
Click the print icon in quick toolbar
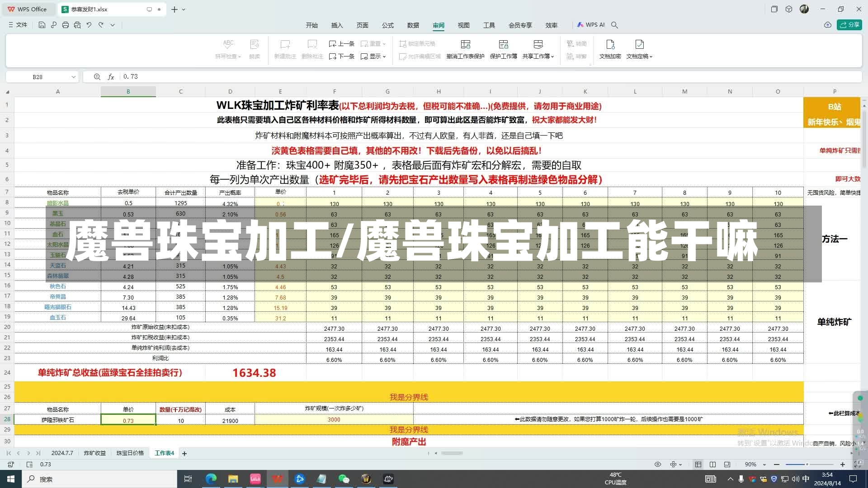point(66,25)
